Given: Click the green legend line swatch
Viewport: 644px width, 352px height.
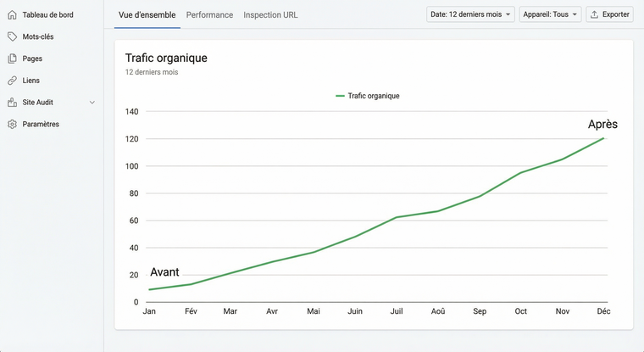Looking at the screenshot, I should point(340,96).
